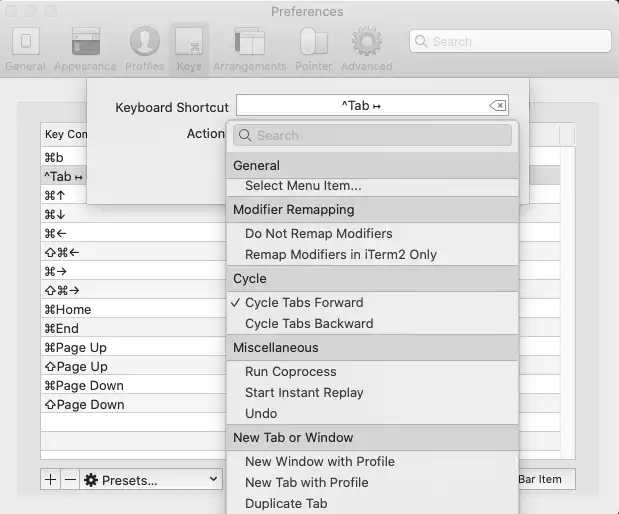Viewport: 619px width, 514px height.
Task: Choose Do Not Remap Modifiers
Action: [372, 234]
